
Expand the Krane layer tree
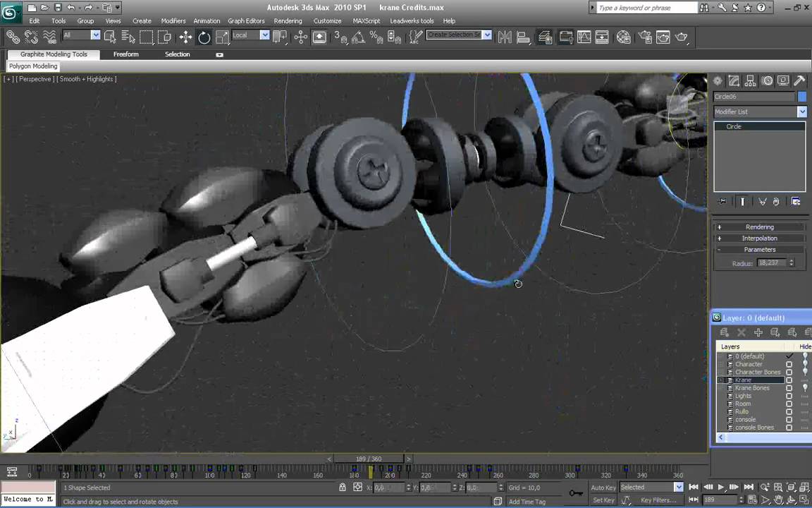pos(721,380)
